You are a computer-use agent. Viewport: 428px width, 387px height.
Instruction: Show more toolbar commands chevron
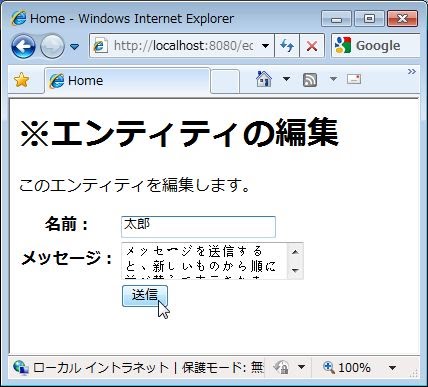[x=412, y=72]
